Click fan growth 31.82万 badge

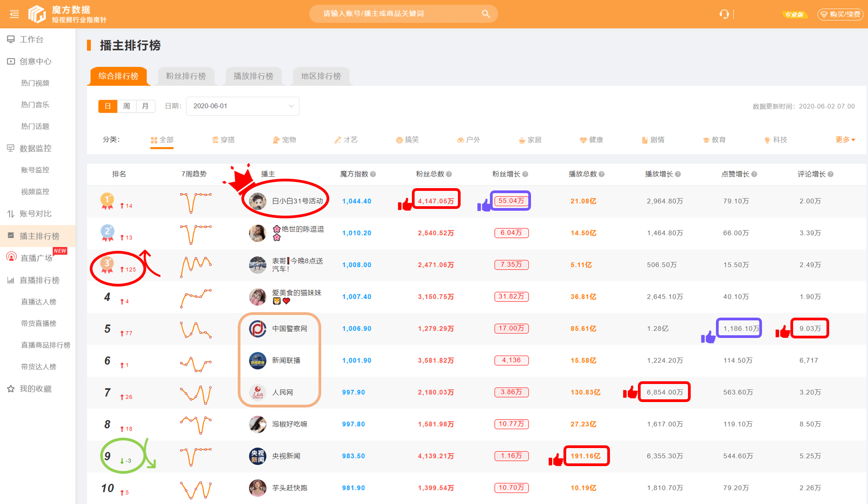pos(511,296)
